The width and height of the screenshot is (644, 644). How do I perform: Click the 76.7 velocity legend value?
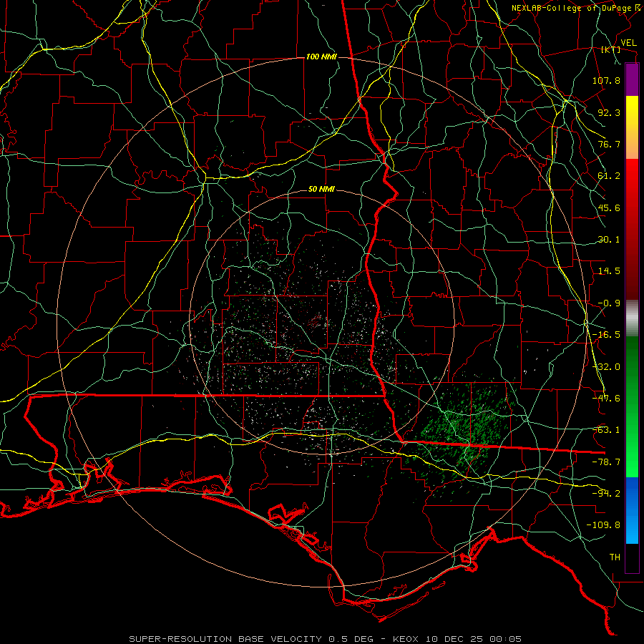coord(609,144)
